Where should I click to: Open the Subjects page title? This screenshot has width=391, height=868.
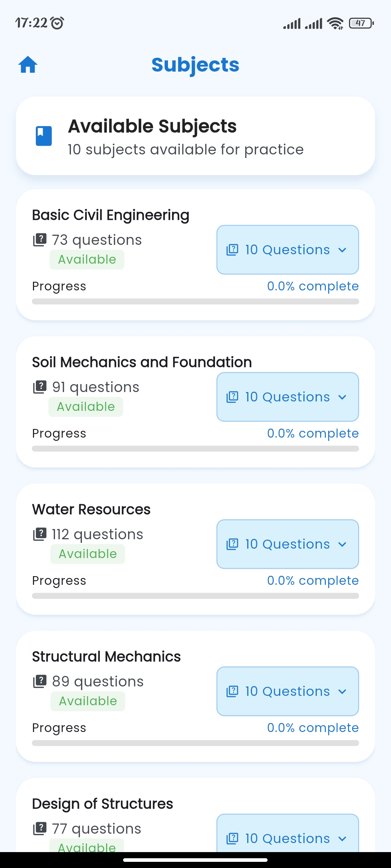click(x=195, y=64)
